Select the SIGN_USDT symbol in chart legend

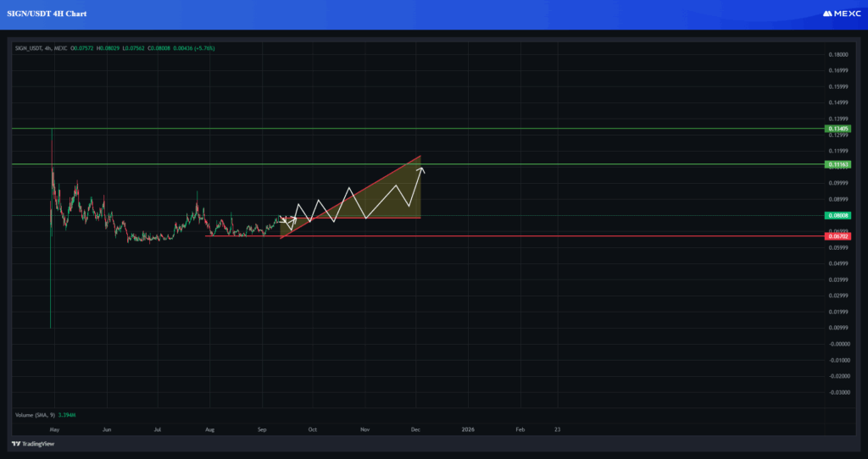tap(32, 48)
